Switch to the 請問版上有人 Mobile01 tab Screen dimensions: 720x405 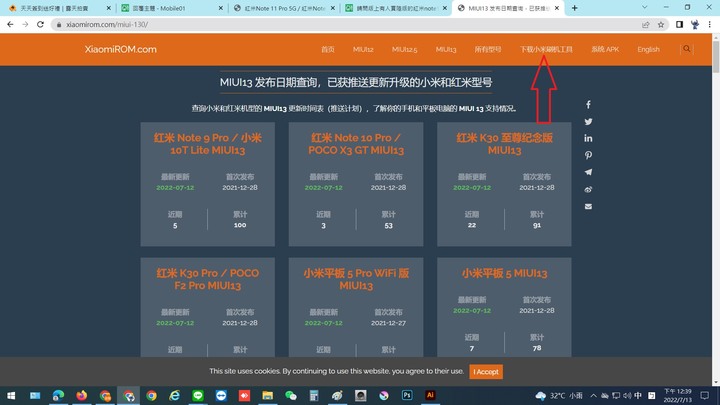(396, 8)
